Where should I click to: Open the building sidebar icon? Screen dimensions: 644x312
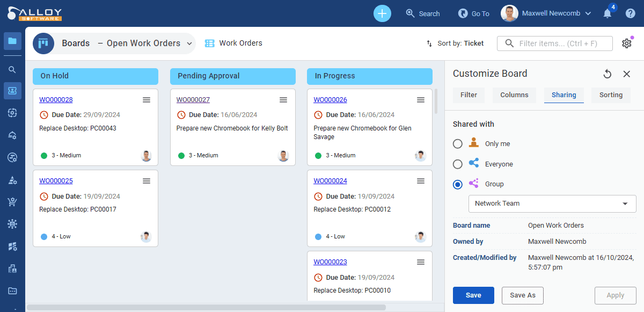pyautogui.click(x=12, y=269)
